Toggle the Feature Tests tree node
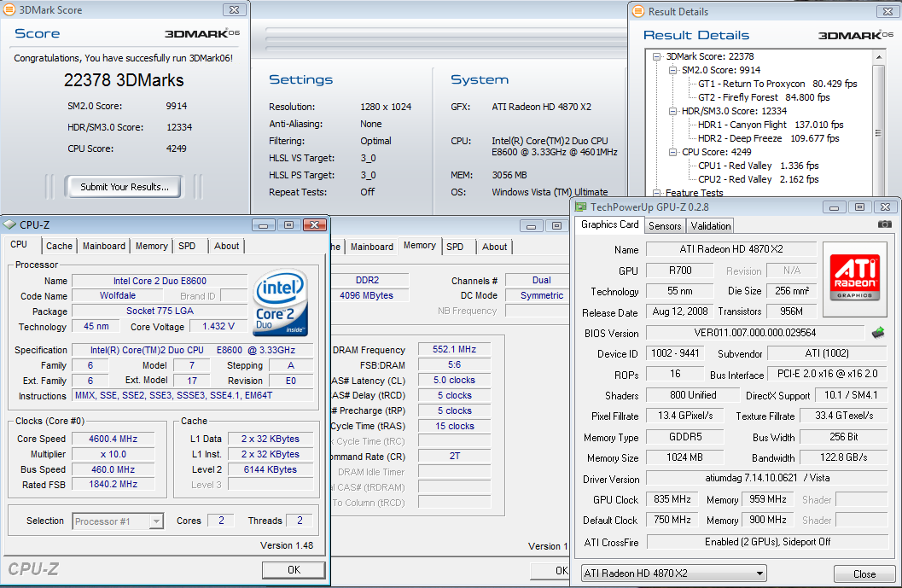 click(657, 193)
